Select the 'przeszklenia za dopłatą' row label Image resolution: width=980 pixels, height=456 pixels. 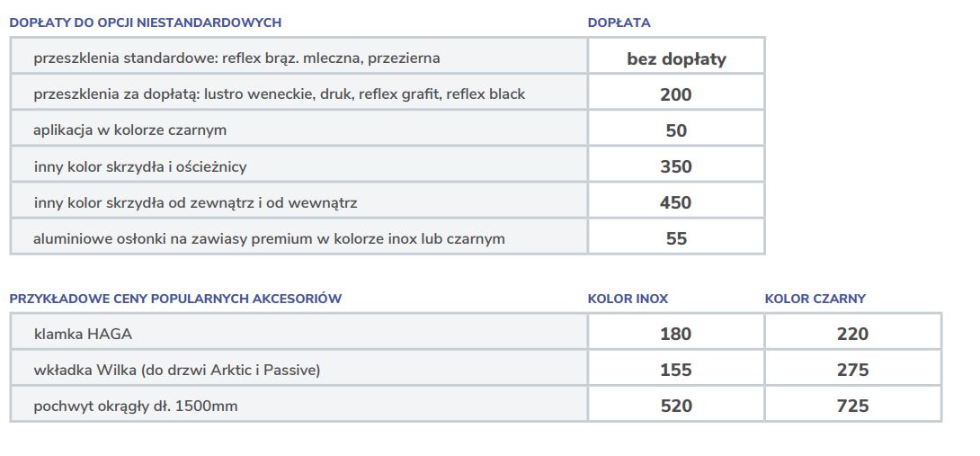point(279,94)
